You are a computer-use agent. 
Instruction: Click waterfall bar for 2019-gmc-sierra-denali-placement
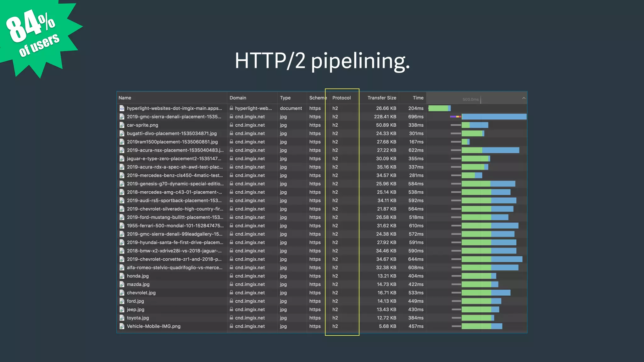tap(494, 117)
